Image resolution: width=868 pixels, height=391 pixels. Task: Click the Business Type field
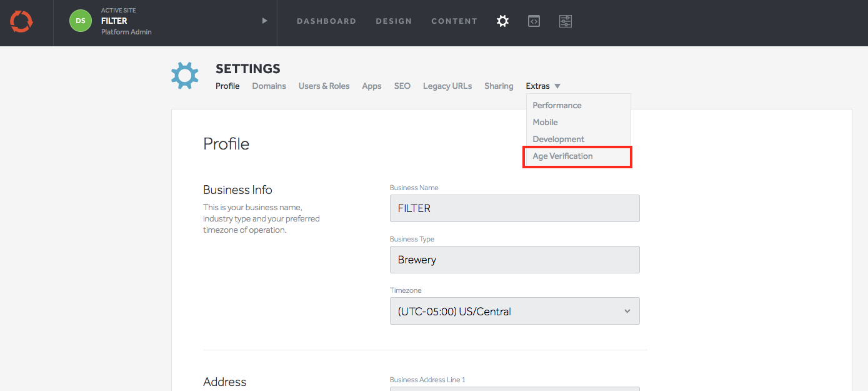click(x=514, y=260)
